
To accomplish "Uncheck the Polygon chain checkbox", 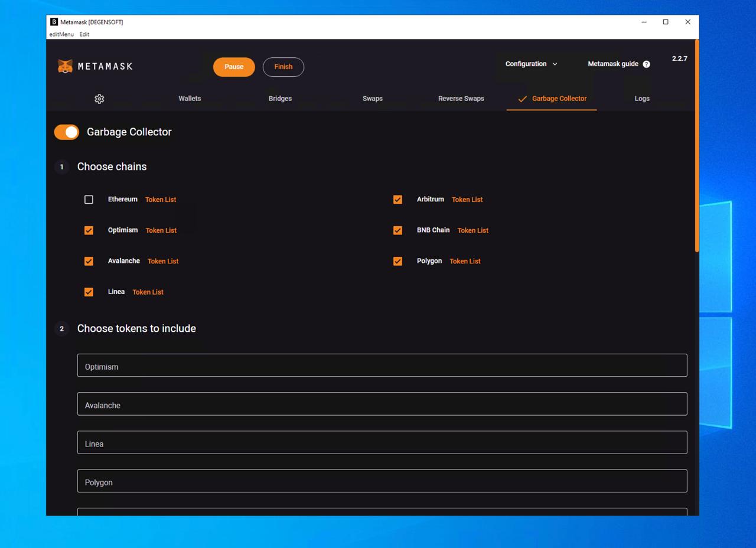I will 397,261.
